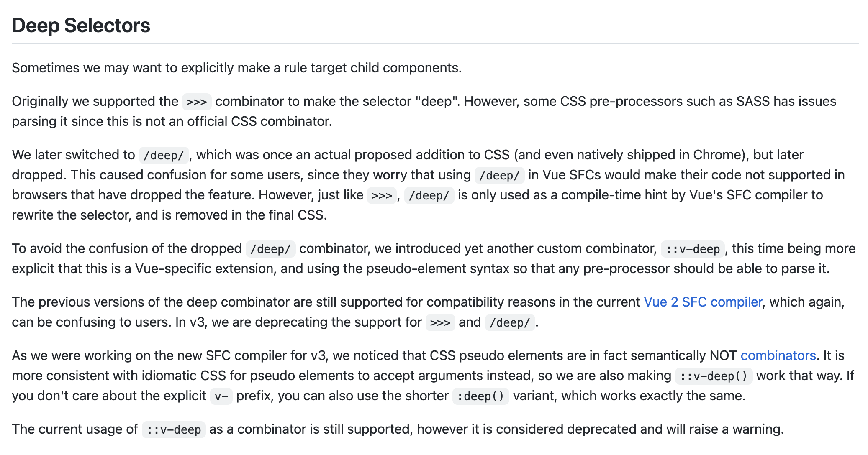Click the first >>> code snippet

197,102
